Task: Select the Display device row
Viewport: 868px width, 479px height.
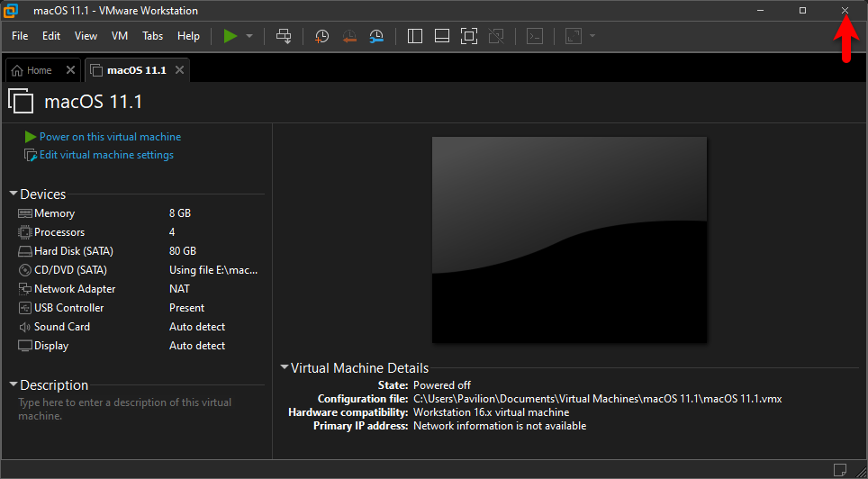Action: click(141, 346)
